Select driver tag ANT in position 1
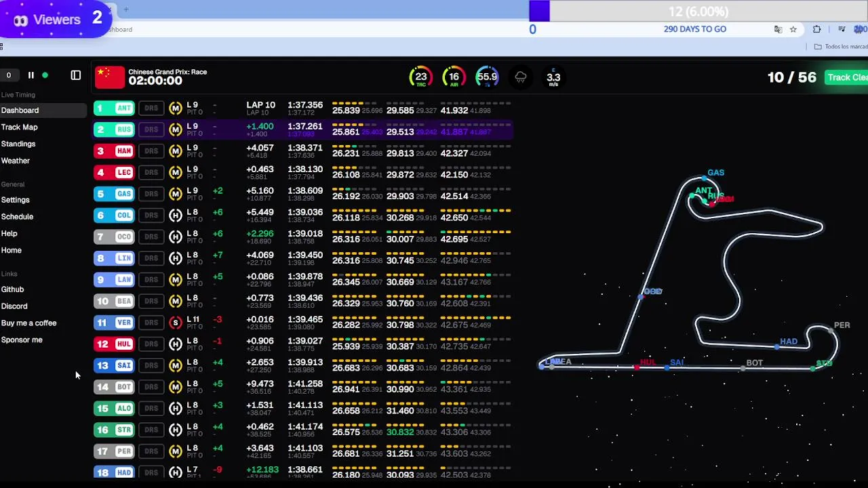This screenshot has width=868, height=488. click(x=114, y=108)
